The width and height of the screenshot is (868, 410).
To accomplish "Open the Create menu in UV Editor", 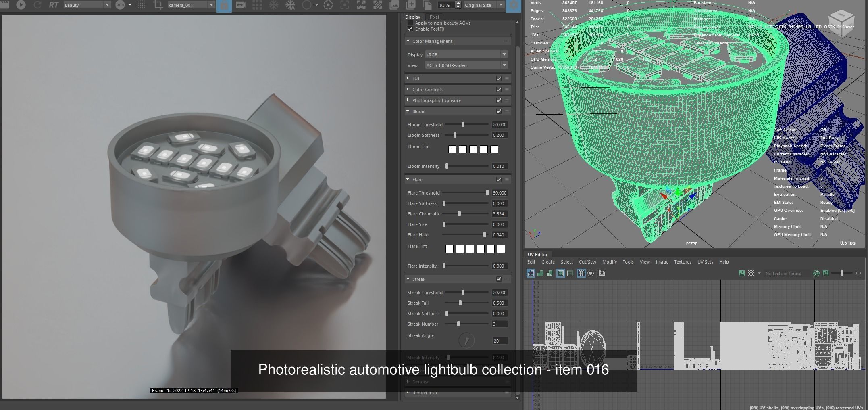I will click(548, 262).
